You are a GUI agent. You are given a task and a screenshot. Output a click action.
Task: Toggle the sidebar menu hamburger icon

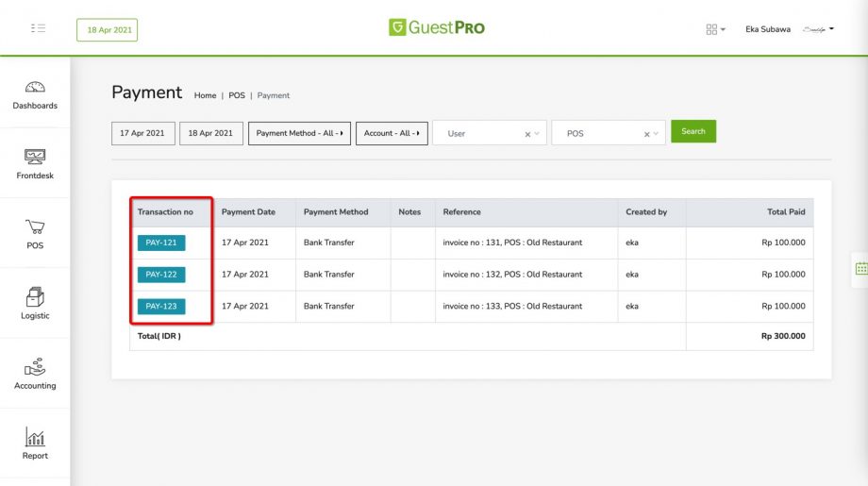coord(38,28)
